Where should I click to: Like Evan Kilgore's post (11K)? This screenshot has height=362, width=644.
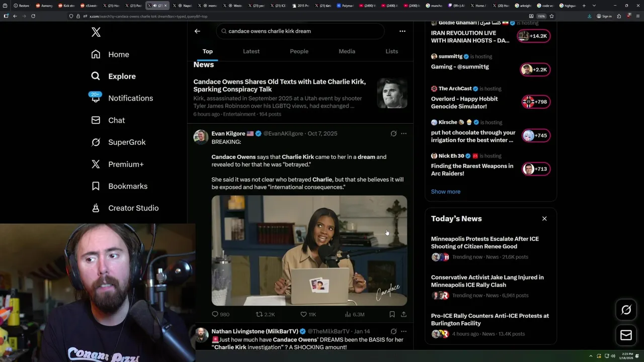(x=308, y=314)
